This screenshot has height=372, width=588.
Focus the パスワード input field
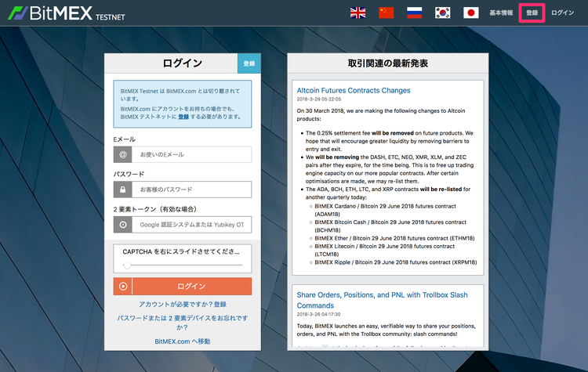(x=191, y=190)
